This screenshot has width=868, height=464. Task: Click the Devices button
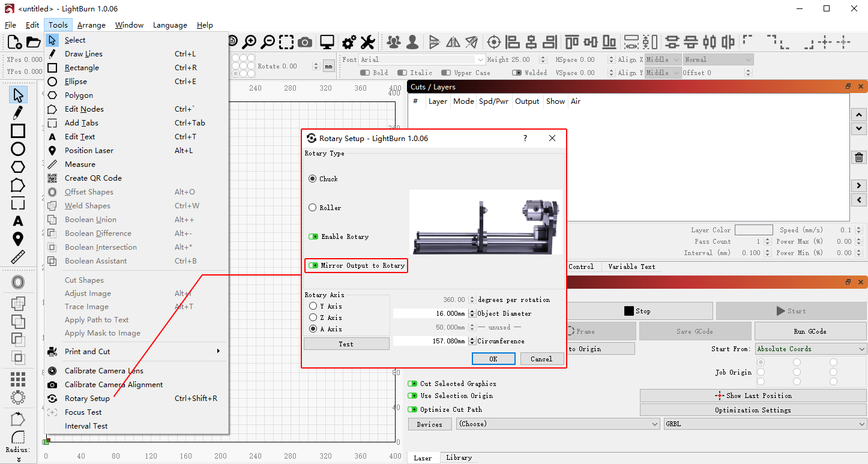(430, 424)
